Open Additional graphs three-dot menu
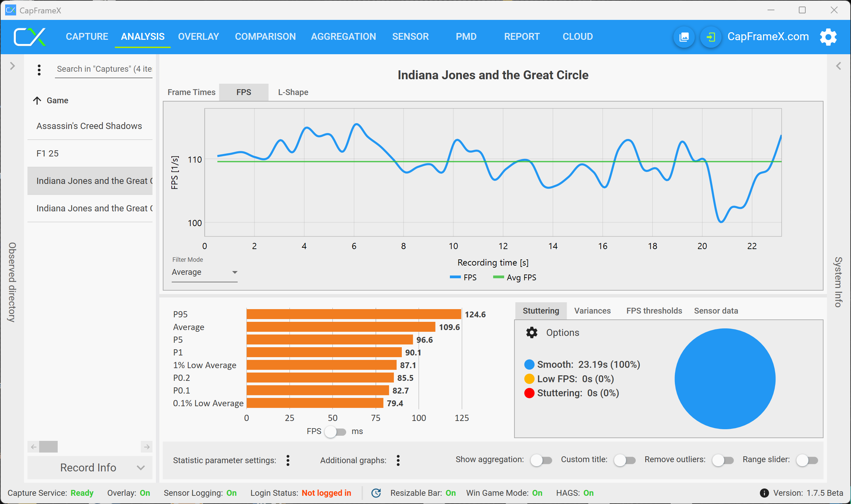 coord(398,460)
